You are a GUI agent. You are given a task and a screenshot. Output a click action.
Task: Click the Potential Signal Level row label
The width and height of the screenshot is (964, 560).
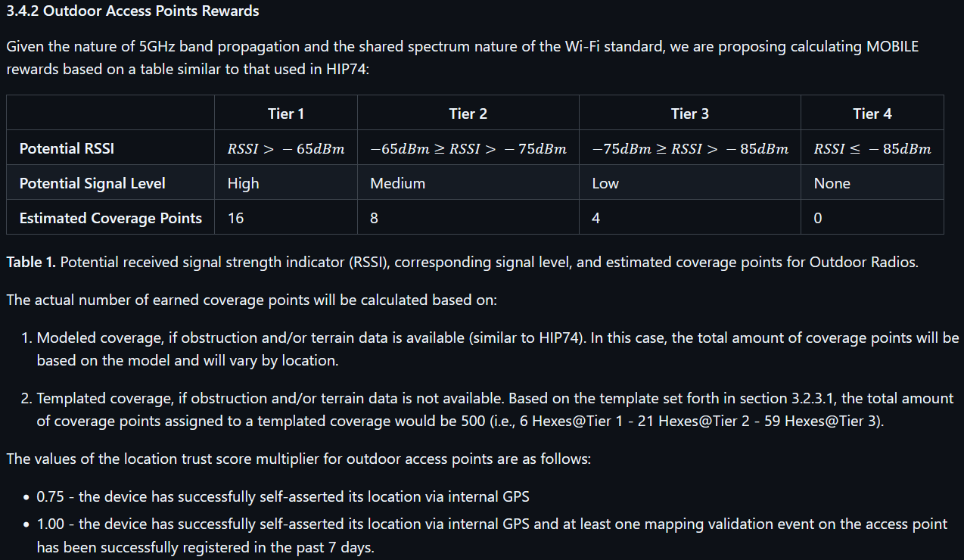(92, 183)
